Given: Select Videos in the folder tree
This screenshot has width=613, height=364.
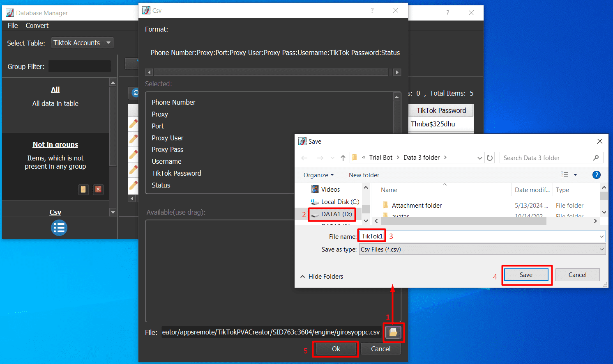Looking at the screenshot, I should (326, 189).
